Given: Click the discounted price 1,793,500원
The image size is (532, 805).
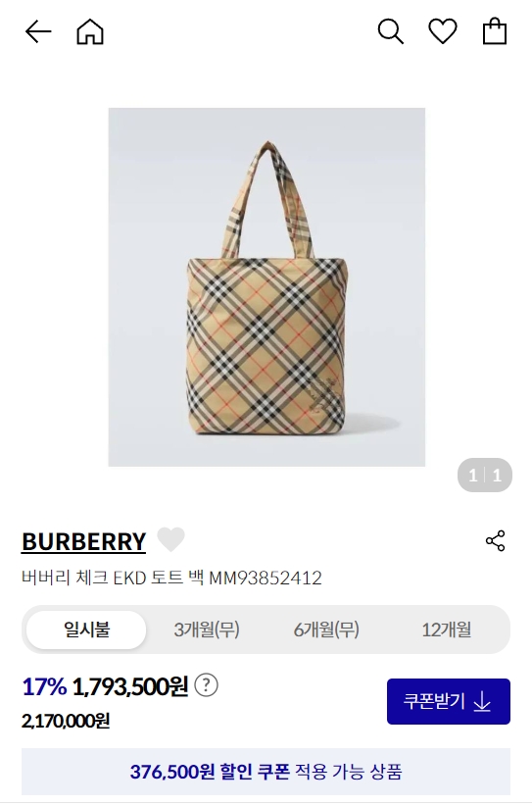Looking at the screenshot, I should coord(129,686).
